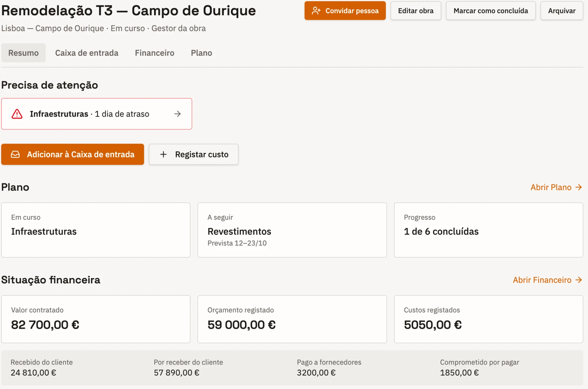Click the Prevista 12–23/10 date text
The width and height of the screenshot is (588, 389).
click(237, 243)
